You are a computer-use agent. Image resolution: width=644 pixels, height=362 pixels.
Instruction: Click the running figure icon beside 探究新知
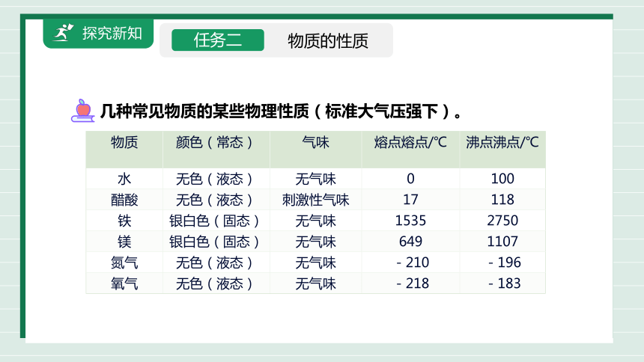63,32
